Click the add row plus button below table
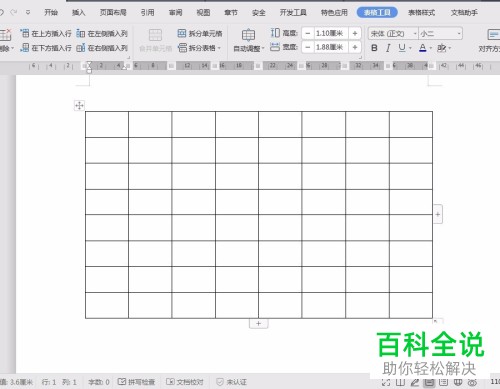The image size is (500, 389). [x=259, y=323]
